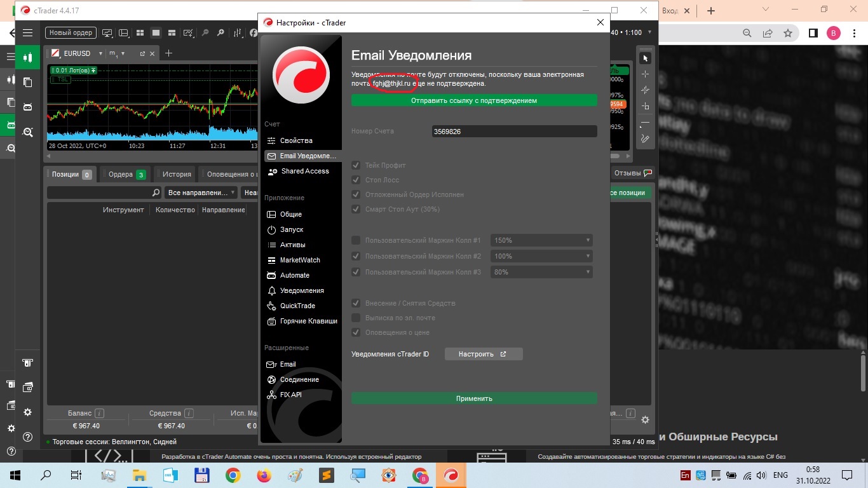The height and width of the screenshot is (488, 868).
Task: Click the chart type bars icon
Action: (238, 33)
